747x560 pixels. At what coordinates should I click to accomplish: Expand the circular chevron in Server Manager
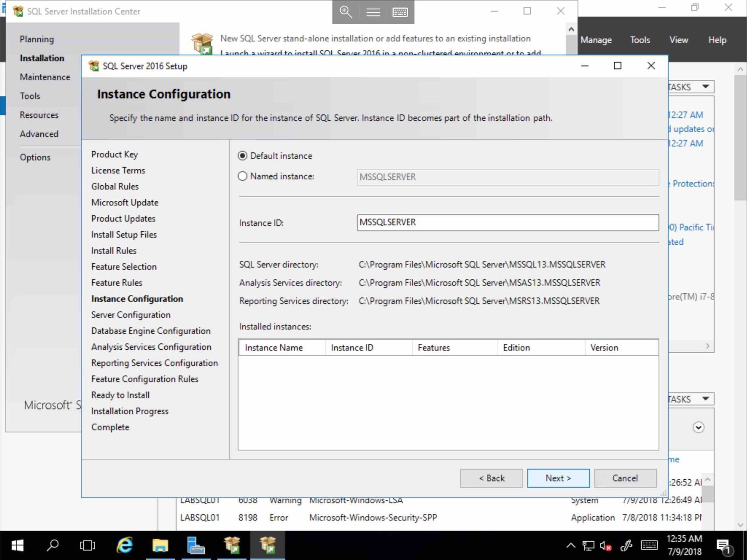698,427
